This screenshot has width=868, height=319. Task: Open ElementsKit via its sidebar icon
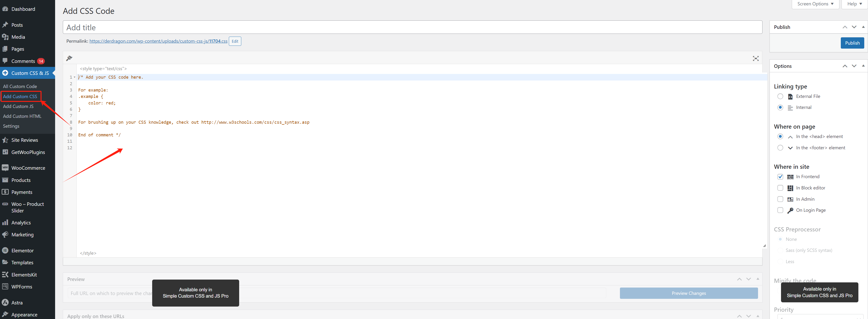pos(5,274)
